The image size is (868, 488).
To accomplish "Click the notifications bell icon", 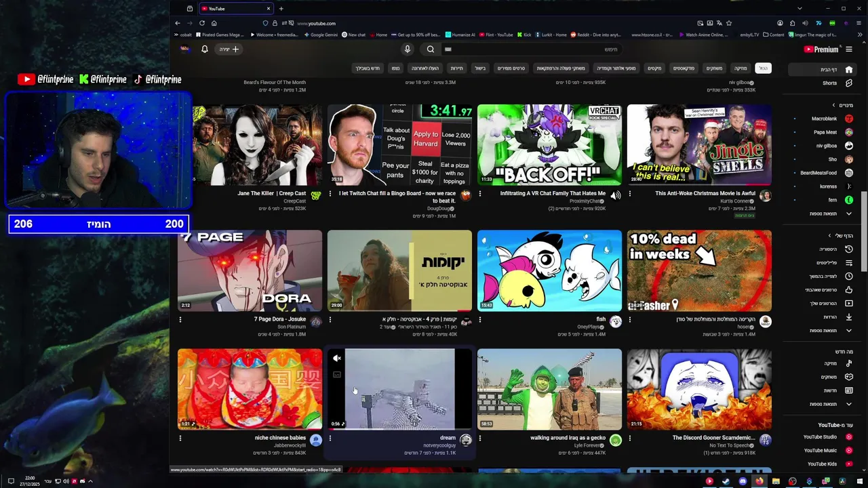I will tap(204, 49).
